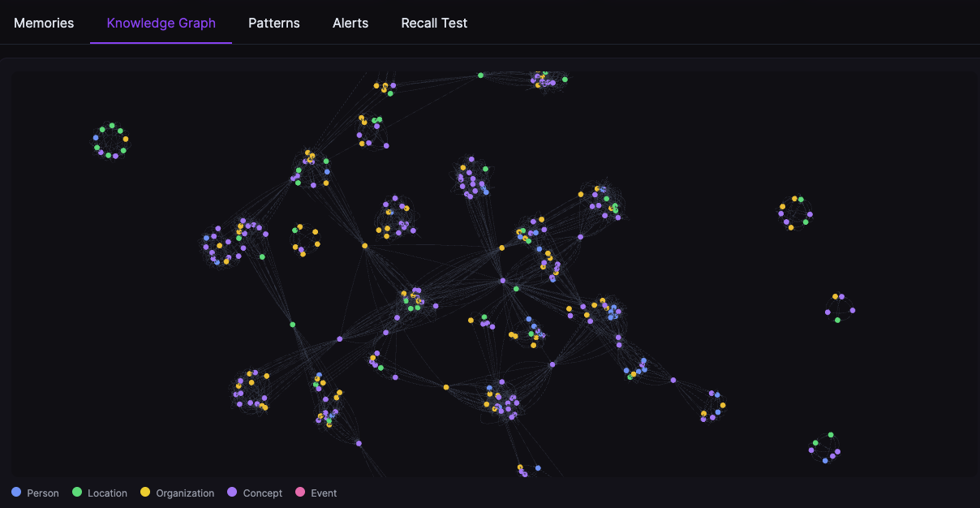
Task: Click the yellow Organization legend dot
Action: [x=145, y=492]
